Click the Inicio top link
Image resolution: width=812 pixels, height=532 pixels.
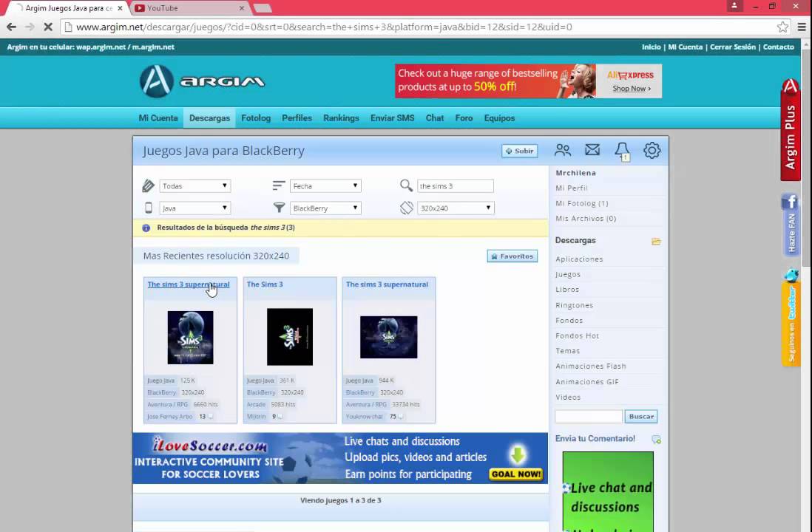tap(651, 47)
